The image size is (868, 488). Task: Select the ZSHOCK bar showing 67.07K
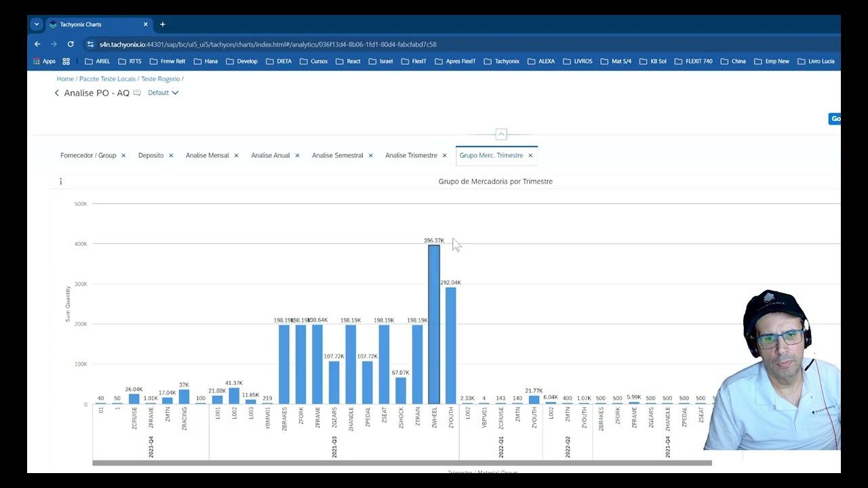(x=401, y=390)
